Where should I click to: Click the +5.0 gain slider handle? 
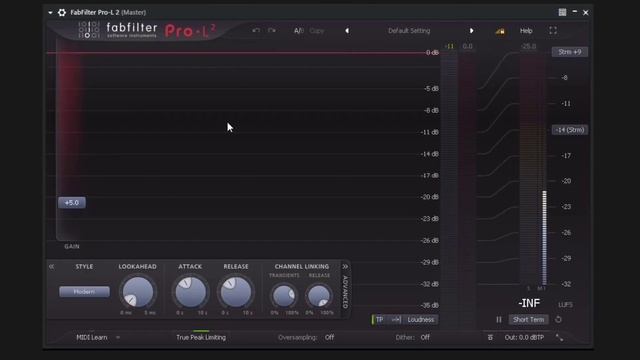point(72,202)
